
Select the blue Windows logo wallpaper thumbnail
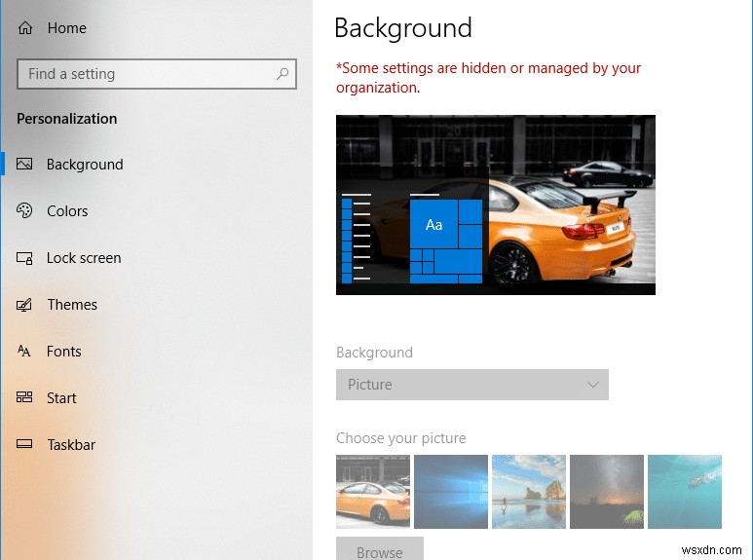tap(451, 491)
